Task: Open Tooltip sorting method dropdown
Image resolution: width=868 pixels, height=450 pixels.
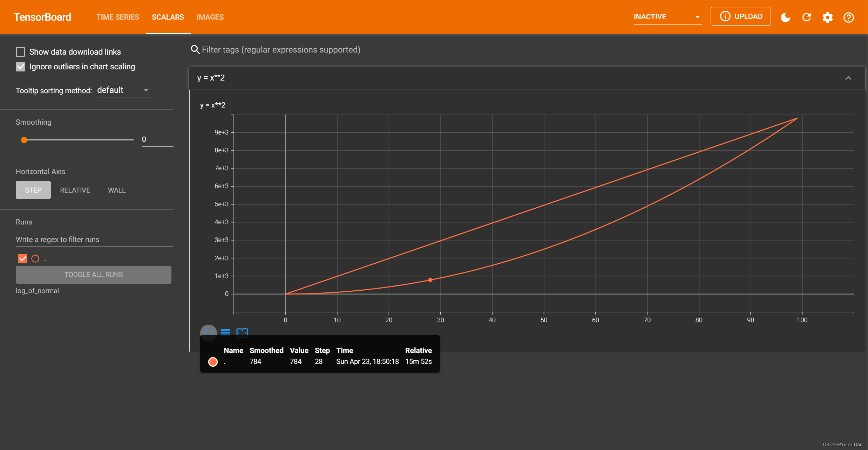Action: point(124,90)
